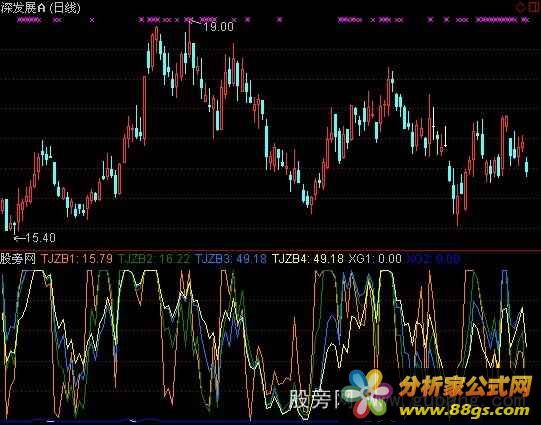Click the (日线) daily period label
The image size is (541, 425).
coord(65,8)
